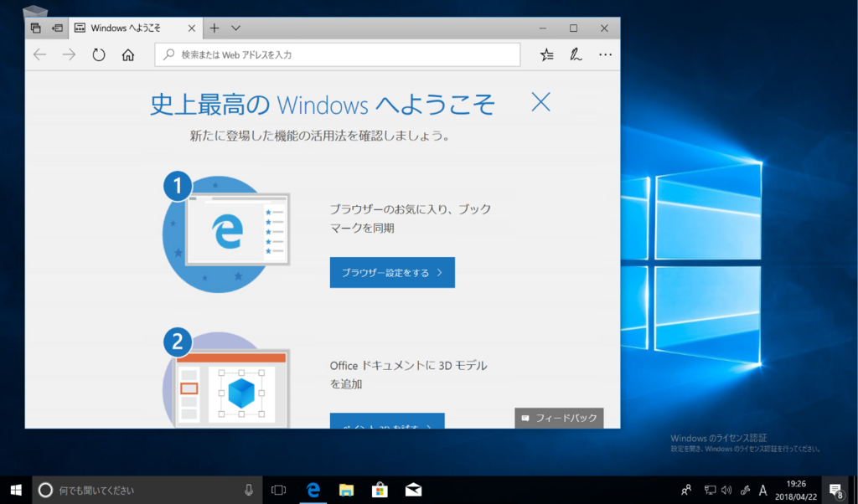Activate Cortana microphone icon
This screenshot has height=504, width=858.
249,491
